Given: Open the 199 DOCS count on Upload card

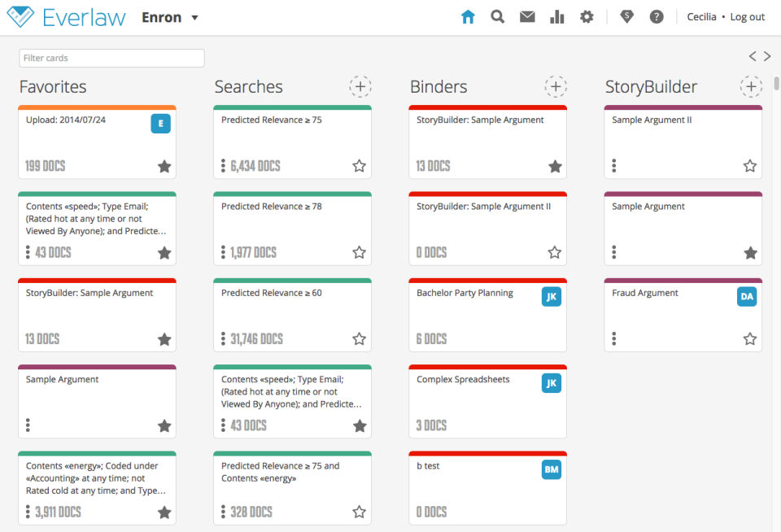Looking at the screenshot, I should [x=45, y=166].
